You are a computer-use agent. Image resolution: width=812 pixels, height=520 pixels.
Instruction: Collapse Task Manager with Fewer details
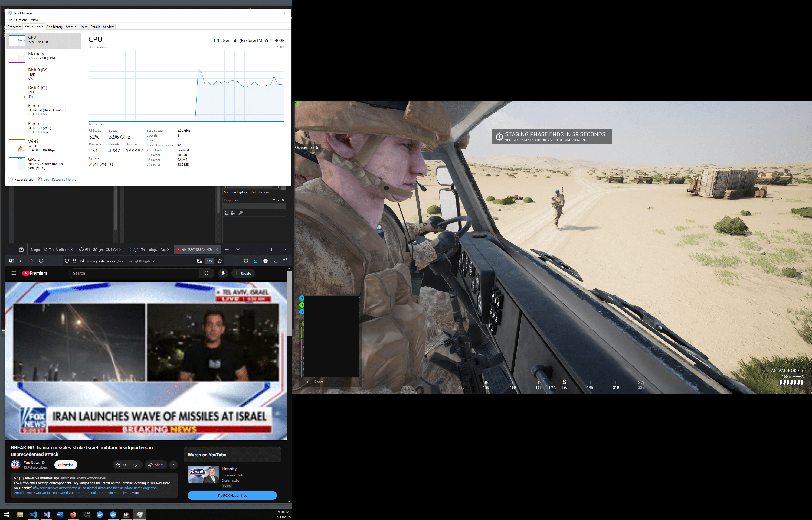pos(21,179)
